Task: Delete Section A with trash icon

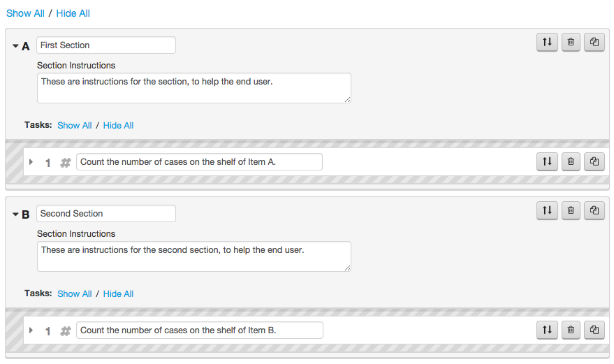Action: click(571, 42)
